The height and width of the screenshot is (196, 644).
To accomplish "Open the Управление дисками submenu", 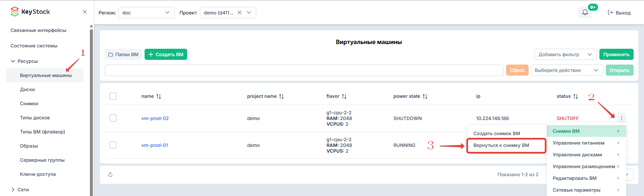I will pos(586,155).
